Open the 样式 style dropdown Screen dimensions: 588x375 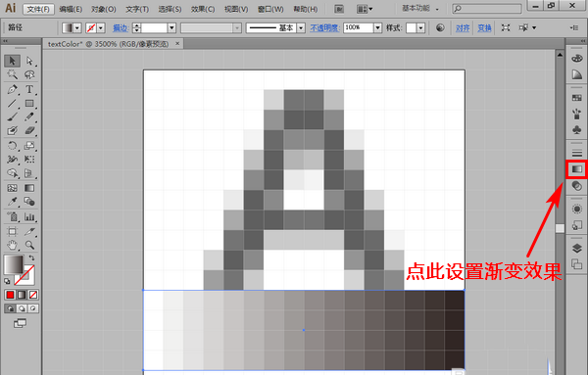420,27
